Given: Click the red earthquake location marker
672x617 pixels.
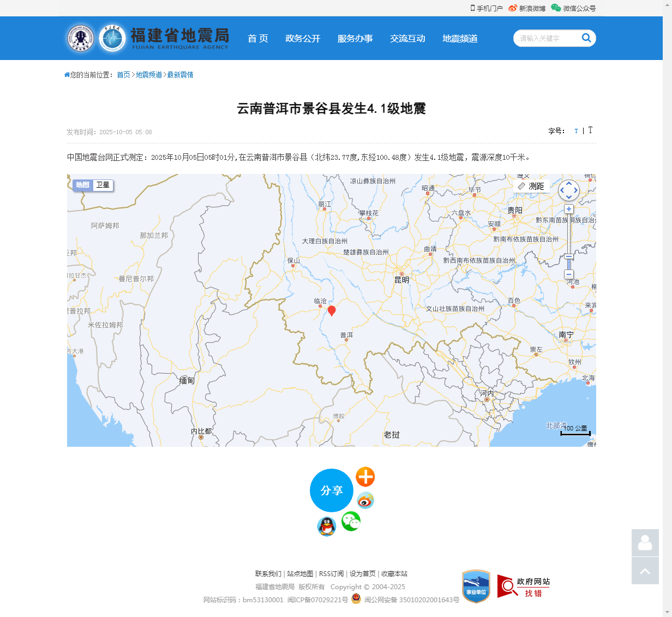Looking at the screenshot, I should (331, 310).
